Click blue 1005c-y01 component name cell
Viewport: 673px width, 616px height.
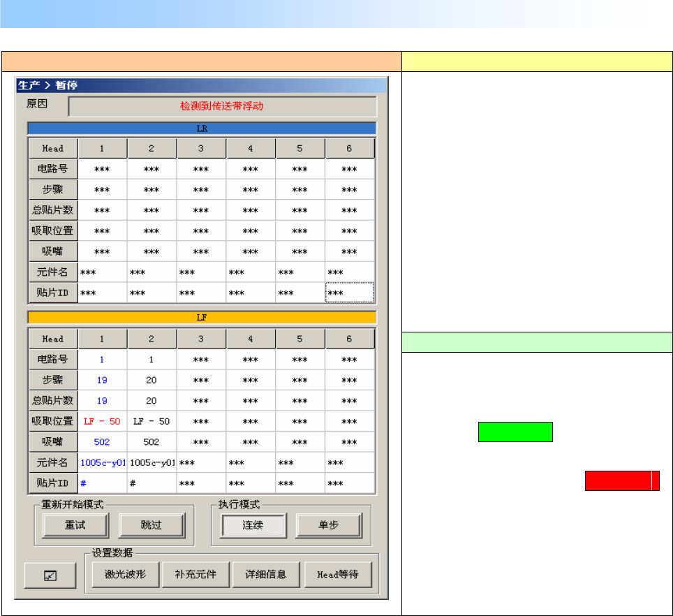tap(103, 462)
